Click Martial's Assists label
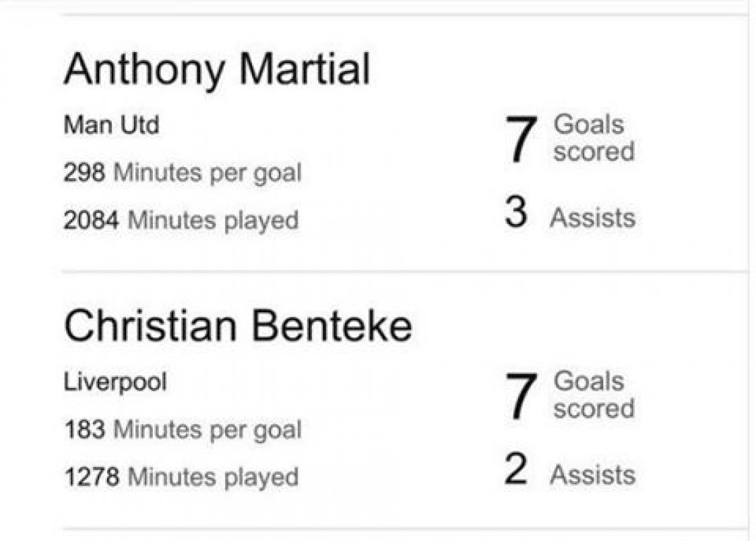 [593, 218]
